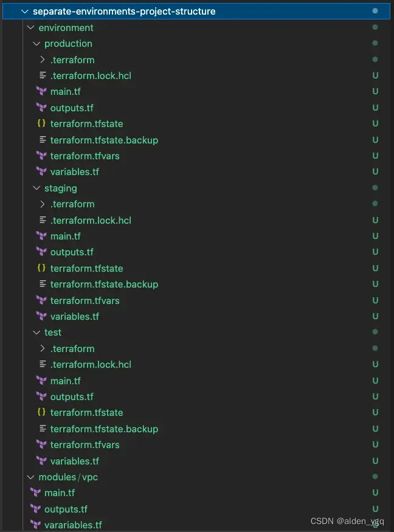Click the JSON braces icon on staging terraform.tfstate

pyautogui.click(x=41, y=268)
